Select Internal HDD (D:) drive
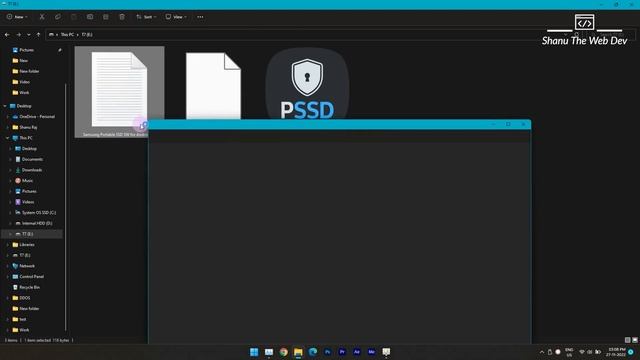The width and height of the screenshot is (640, 360). [37, 223]
